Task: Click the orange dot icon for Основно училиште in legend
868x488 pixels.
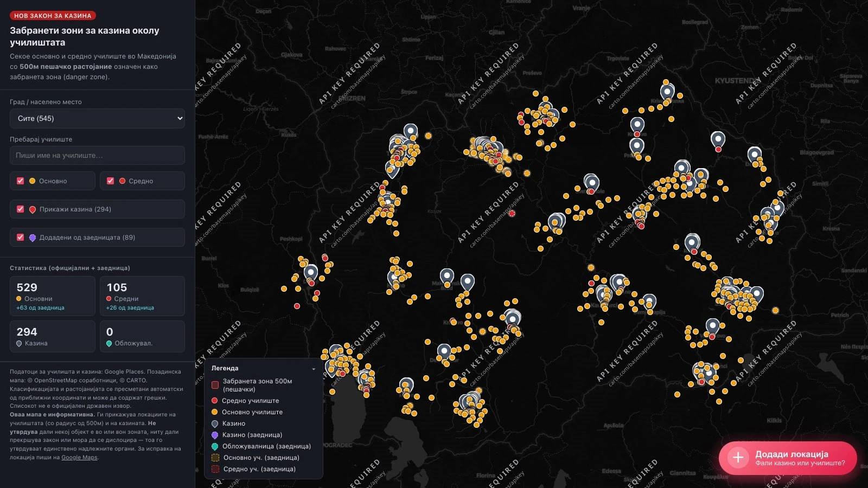Action: tap(215, 412)
